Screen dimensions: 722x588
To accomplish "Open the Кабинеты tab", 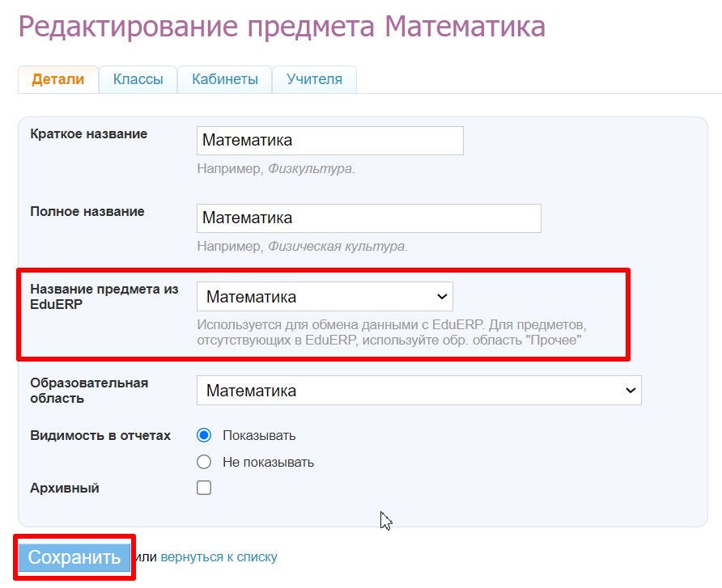I will [225, 79].
